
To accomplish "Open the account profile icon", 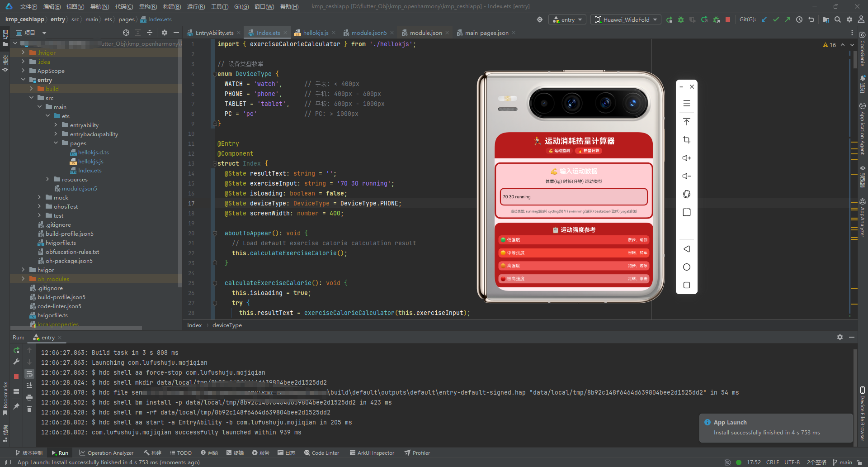I will tap(861, 19).
